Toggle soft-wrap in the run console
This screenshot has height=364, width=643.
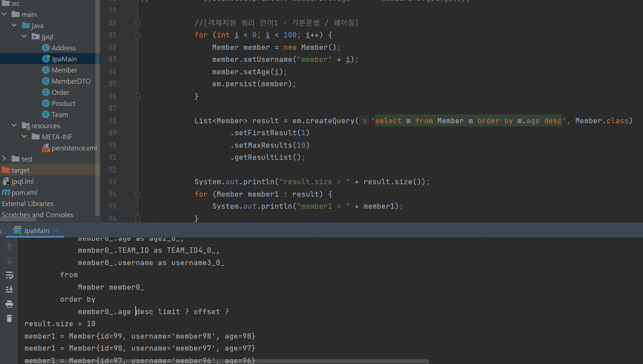tap(9, 275)
